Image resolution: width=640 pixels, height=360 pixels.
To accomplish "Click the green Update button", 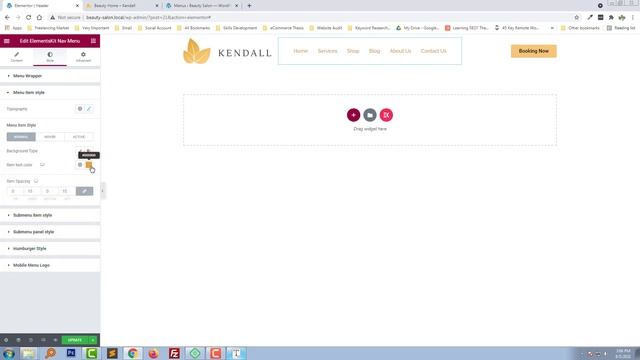I will [x=75, y=340].
